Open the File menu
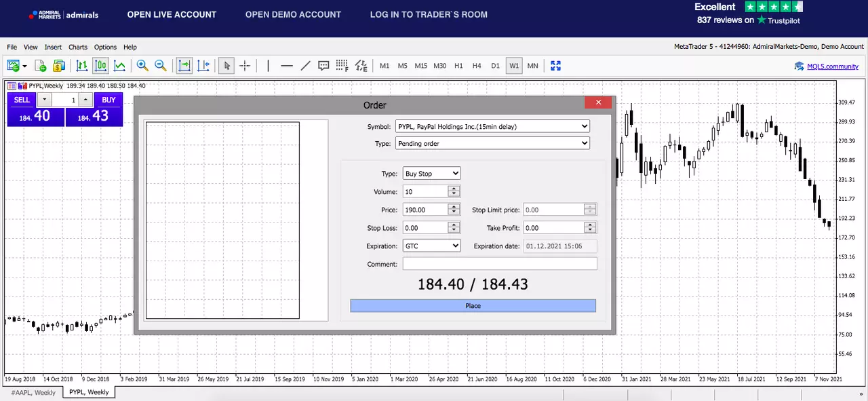Screen dimensions: 868x401 click(12, 47)
